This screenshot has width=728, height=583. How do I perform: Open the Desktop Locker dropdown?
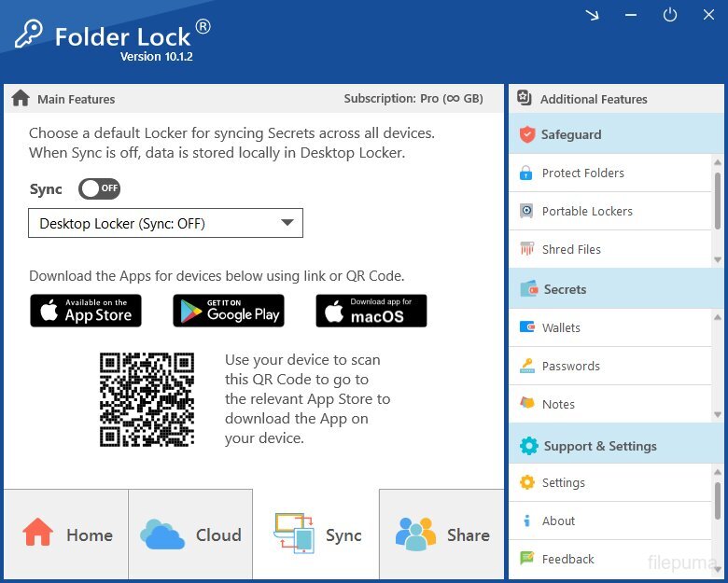click(166, 223)
